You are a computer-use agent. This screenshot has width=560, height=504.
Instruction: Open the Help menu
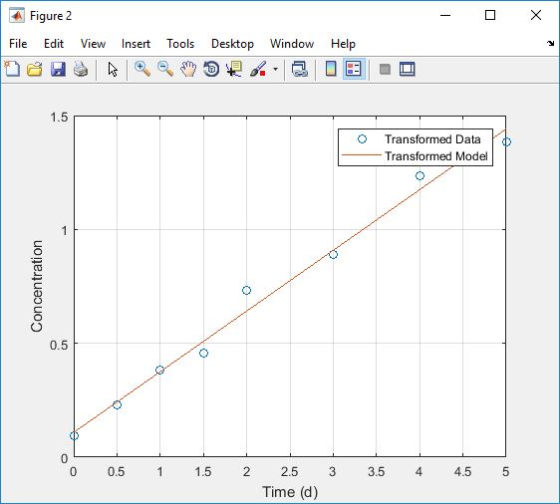click(343, 44)
